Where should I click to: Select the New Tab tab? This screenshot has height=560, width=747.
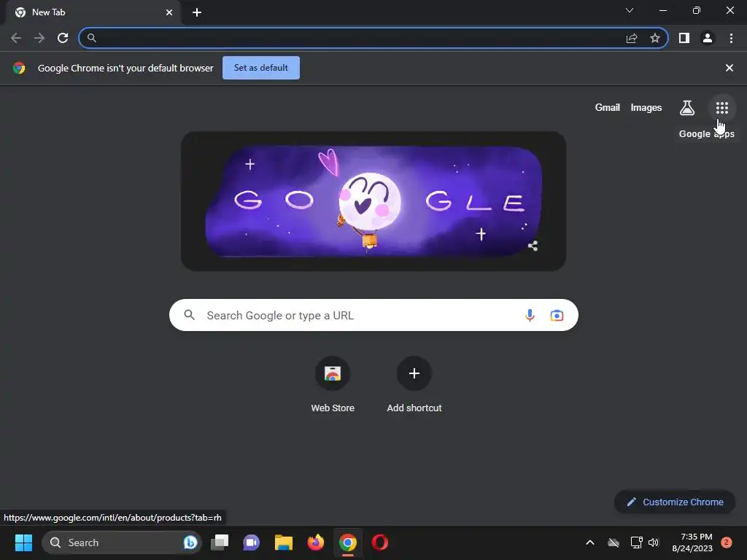tap(93, 12)
